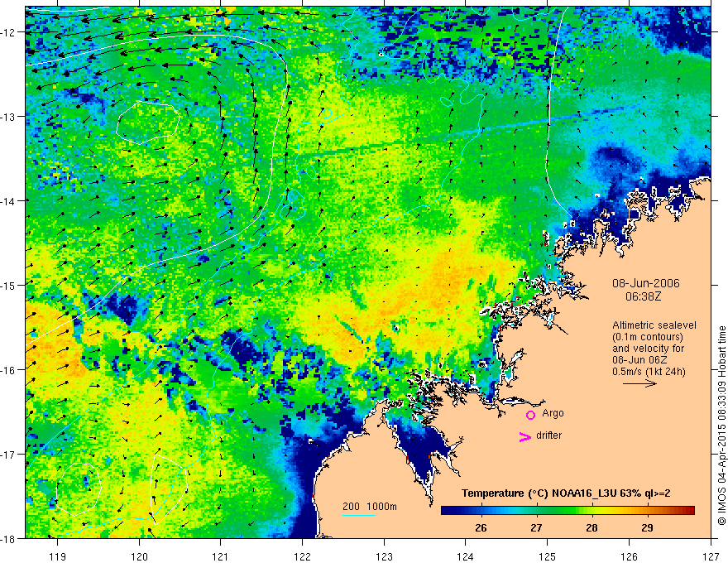Click the date text 08-Jun-2006
Image resolution: width=728 pixels, height=563 pixels.
point(646,283)
